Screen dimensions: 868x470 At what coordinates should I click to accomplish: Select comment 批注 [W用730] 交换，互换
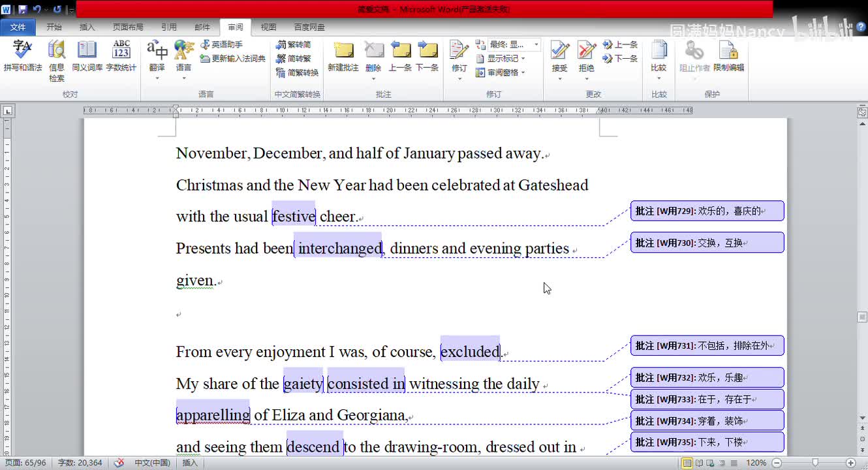tap(707, 243)
